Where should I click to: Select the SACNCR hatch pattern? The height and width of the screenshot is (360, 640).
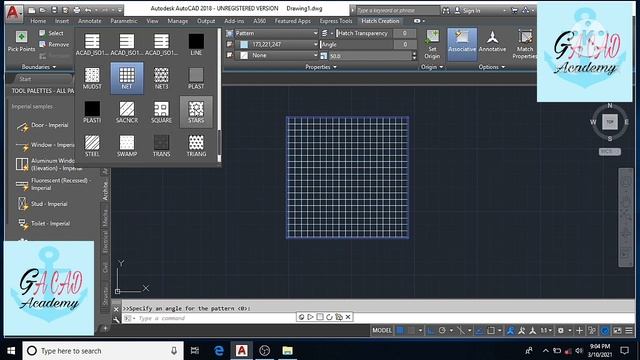(127, 112)
